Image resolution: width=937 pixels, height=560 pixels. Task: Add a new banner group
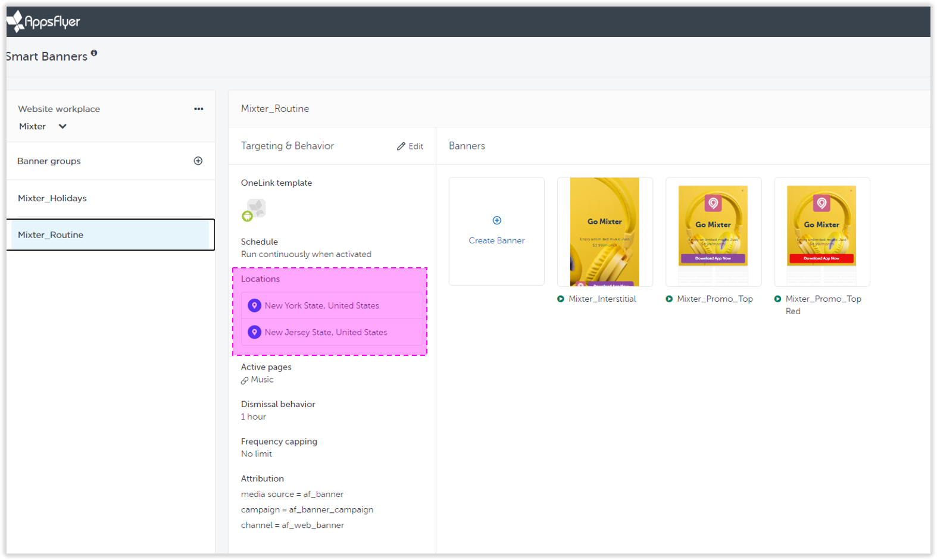198,161
